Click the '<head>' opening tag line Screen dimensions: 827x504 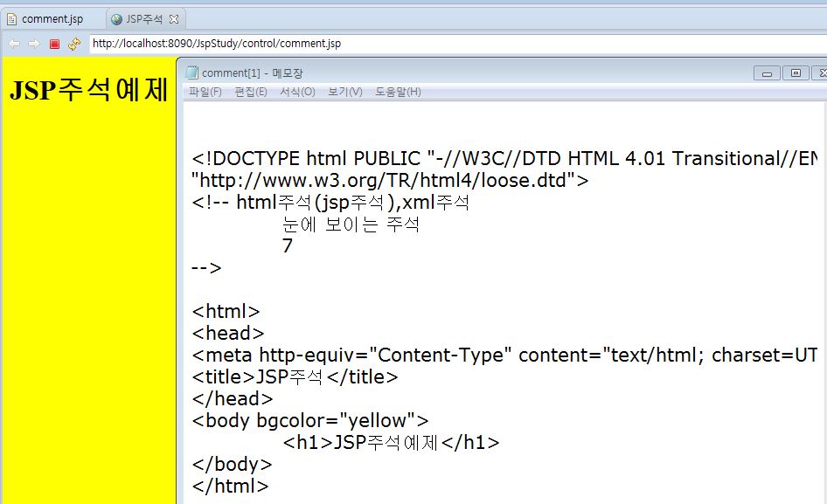[x=228, y=333]
